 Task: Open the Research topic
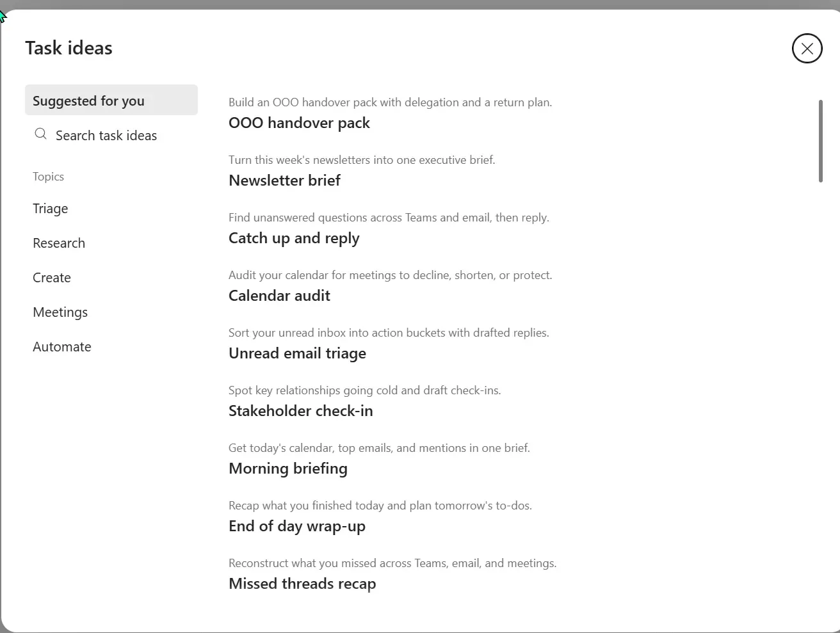[59, 243]
